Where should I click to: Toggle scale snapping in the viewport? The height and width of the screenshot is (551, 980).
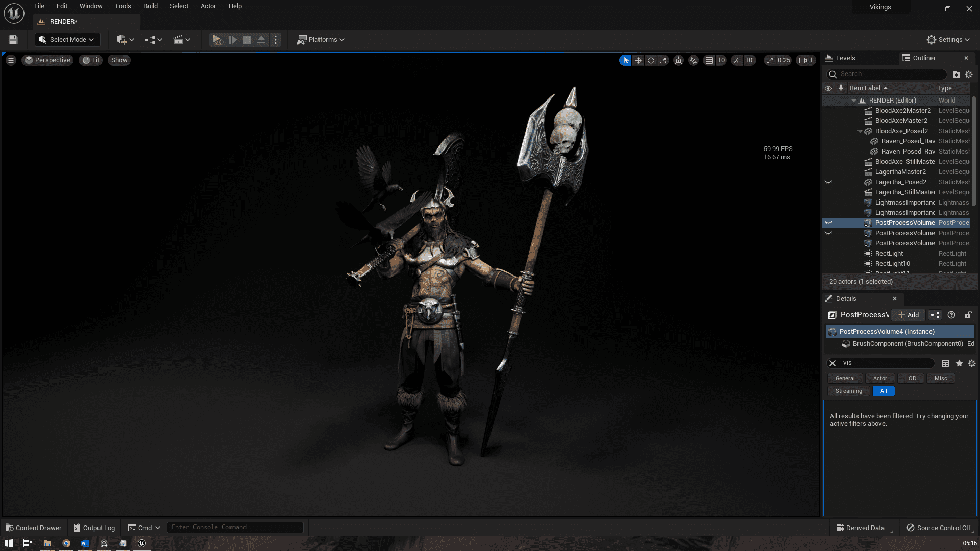[x=770, y=60]
